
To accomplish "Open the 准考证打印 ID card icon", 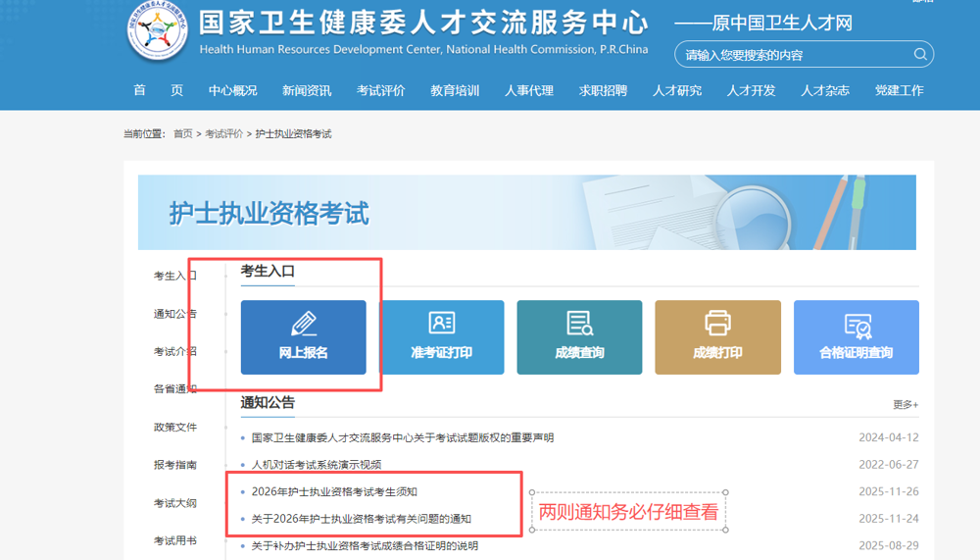I will [441, 323].
